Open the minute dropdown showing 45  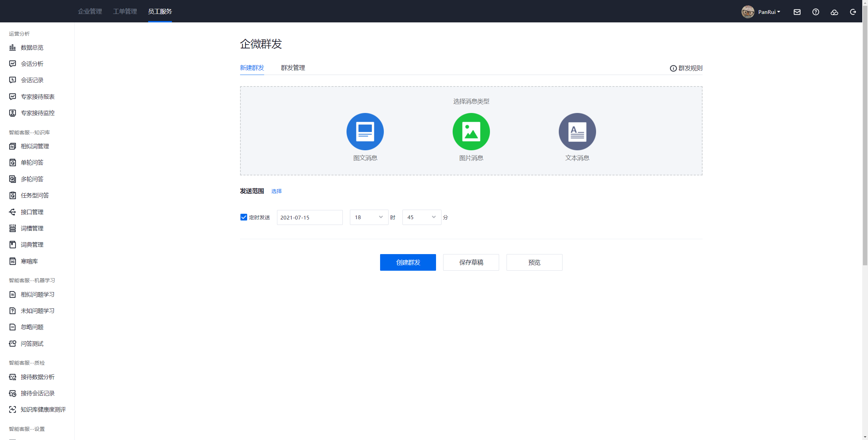point(422,217)
